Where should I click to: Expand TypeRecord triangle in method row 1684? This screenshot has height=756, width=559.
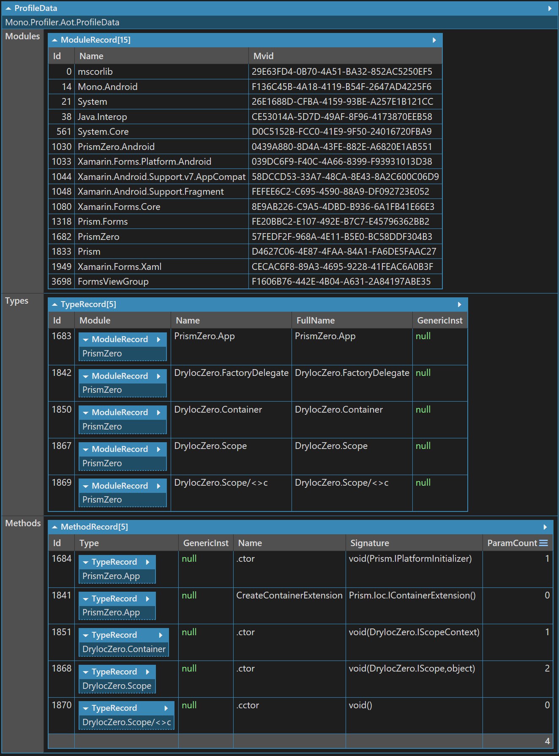pos(86,562)
